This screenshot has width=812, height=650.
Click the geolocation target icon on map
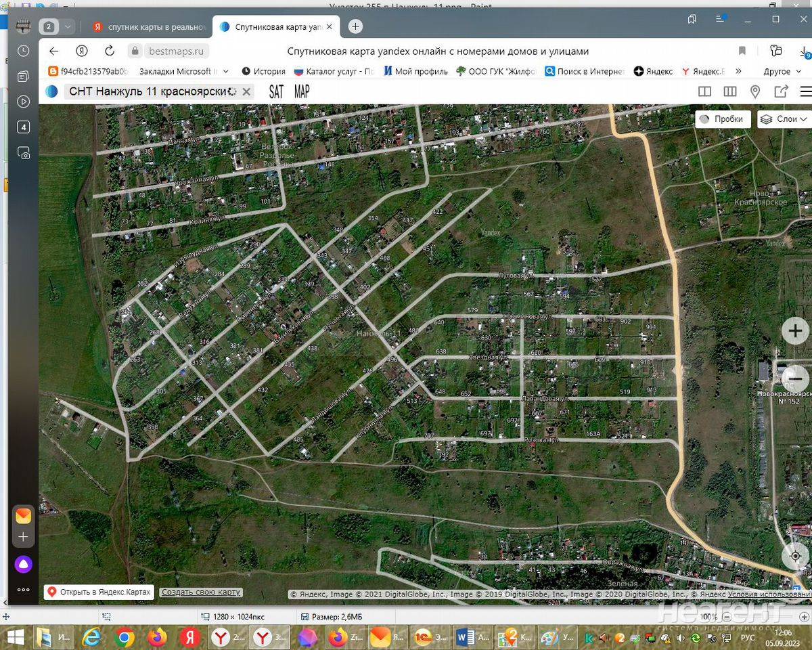(795, 556)
